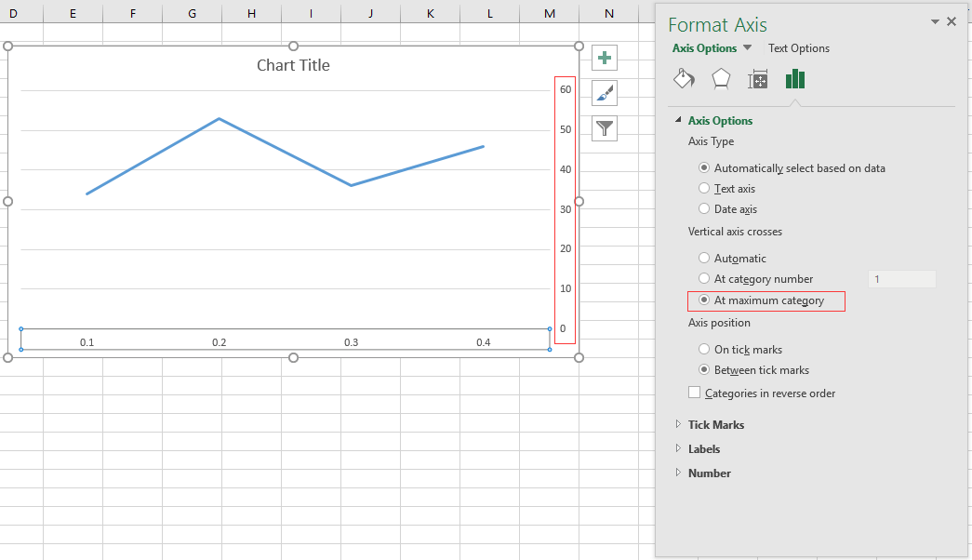Switch to the Text Options tab
972x560 pixels.
(797, 47)
